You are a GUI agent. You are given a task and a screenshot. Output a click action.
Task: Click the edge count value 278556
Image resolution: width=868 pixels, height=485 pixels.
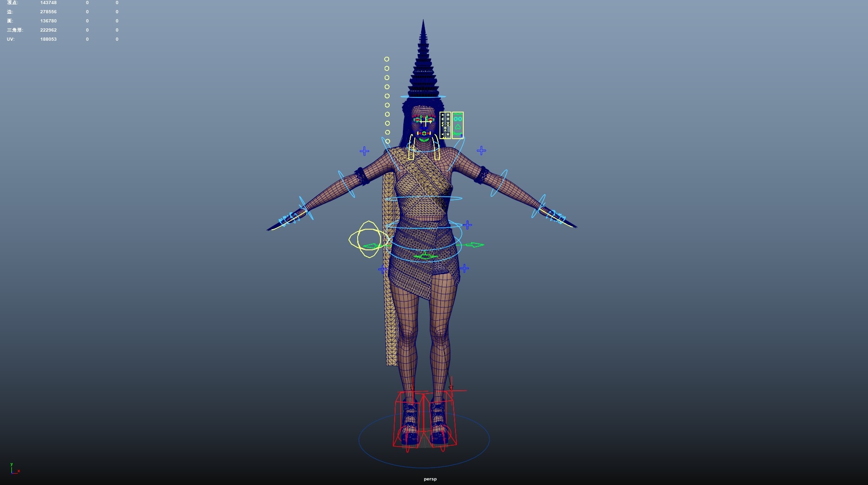(48, 12)
